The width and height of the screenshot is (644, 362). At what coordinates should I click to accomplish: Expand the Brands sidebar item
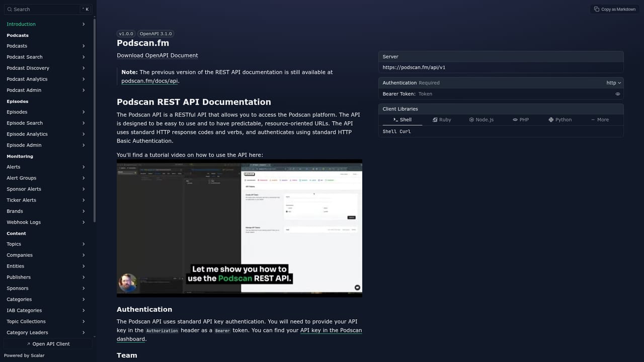click(x=84, y=211)
